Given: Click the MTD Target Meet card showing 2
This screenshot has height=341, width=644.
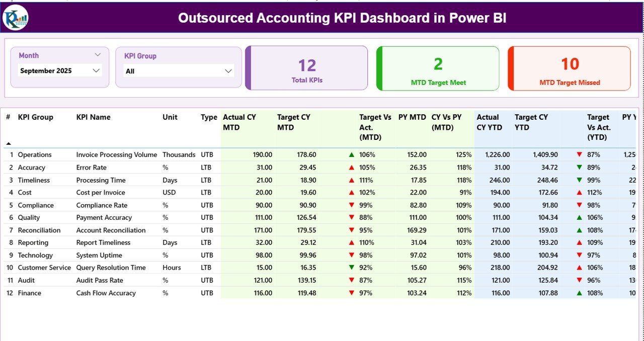Looking at the screenshot, I should (438, 68).
